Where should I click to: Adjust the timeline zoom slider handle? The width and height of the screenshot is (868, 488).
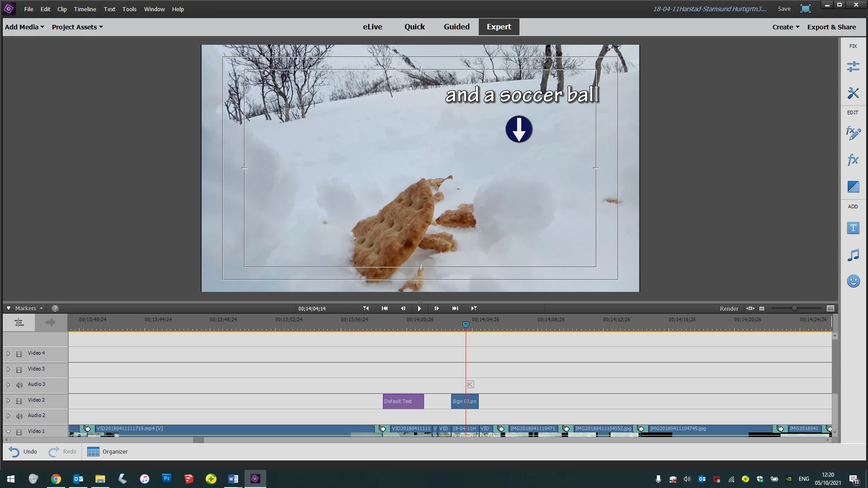pos(794,308)
